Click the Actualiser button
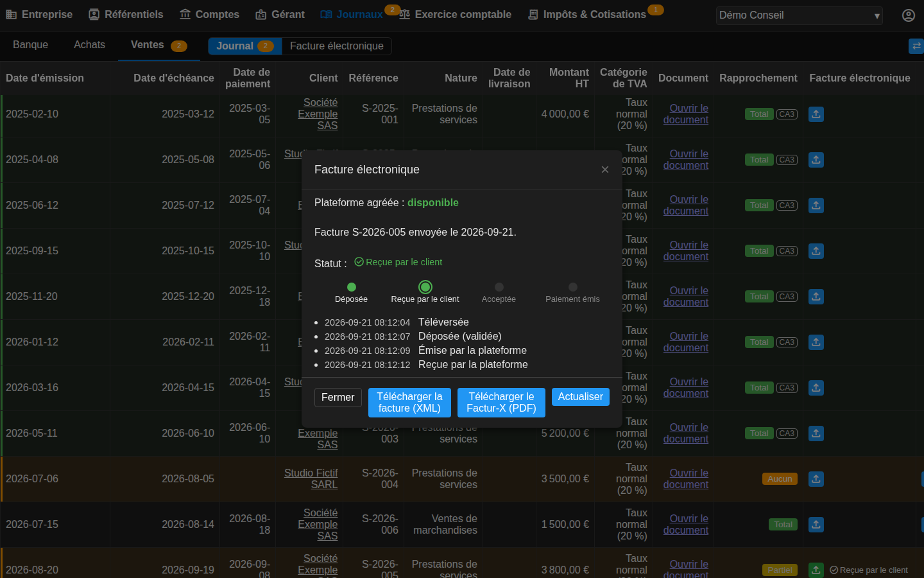The image size is (924, 578). coord(580,397)
